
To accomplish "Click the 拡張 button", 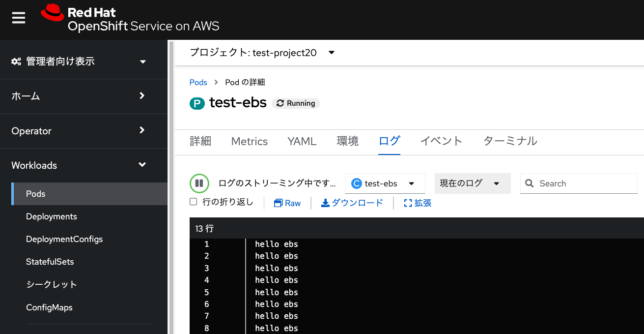I will pos(418,203).
